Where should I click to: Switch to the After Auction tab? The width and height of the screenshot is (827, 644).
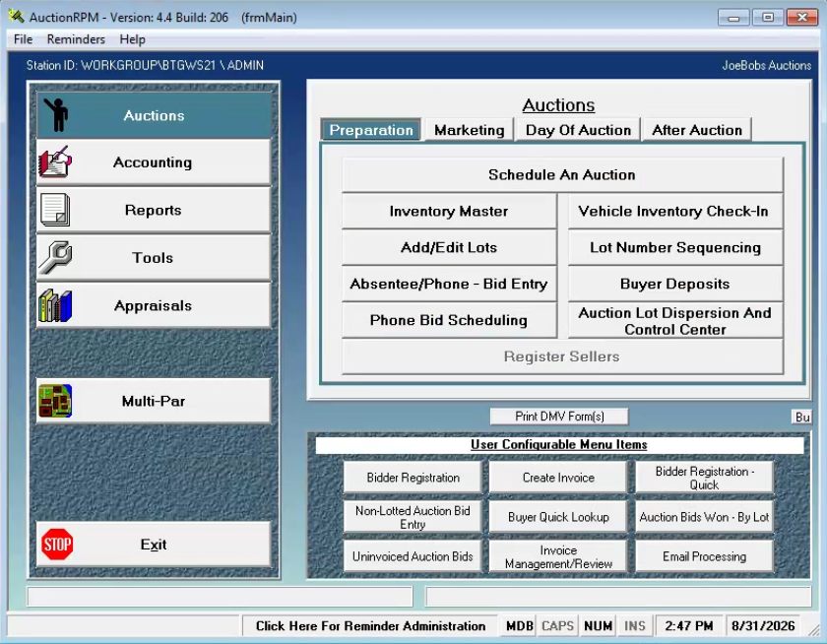point(697,130)
